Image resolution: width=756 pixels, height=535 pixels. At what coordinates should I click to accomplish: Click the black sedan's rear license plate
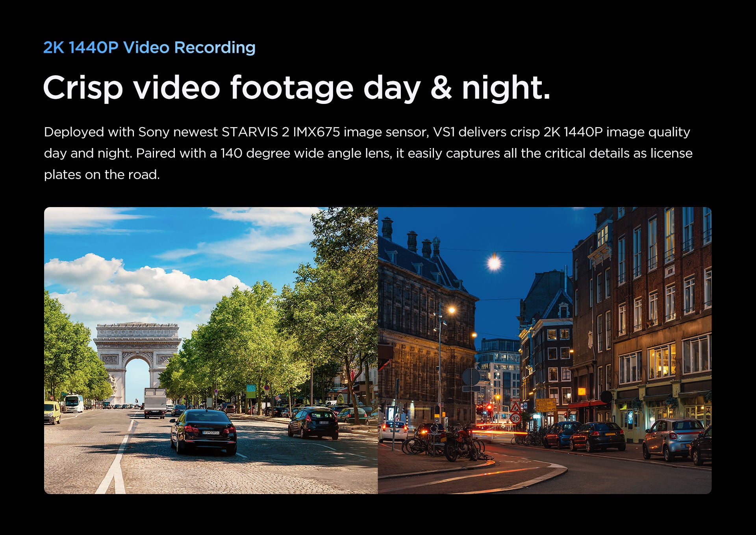[211, 432]
